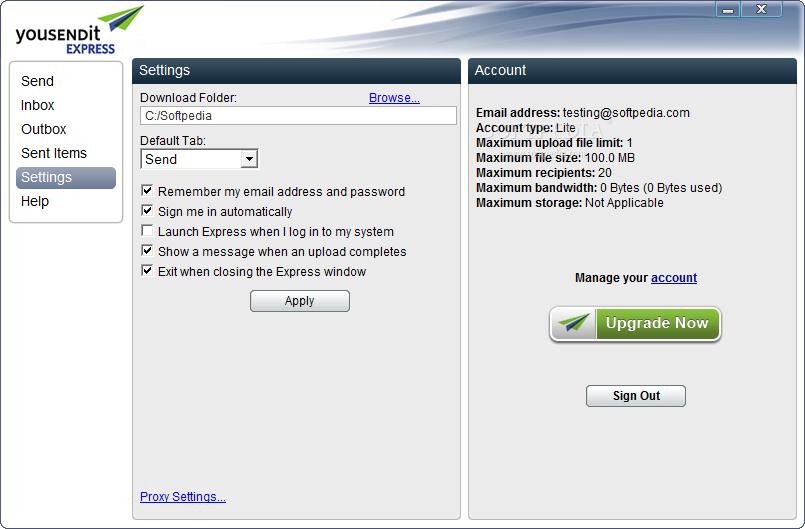This screenshot has width=805, height=529.
Task: Select Settings in the sidebar
Action: [x=66, y=178]
